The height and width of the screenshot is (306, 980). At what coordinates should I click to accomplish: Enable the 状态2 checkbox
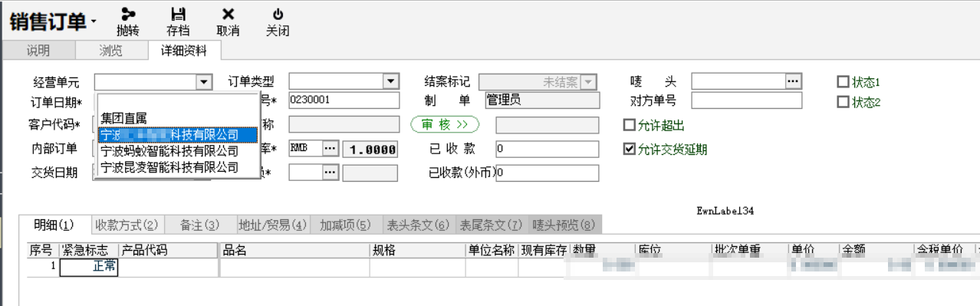pyautogui.click(x=844, y=102)
